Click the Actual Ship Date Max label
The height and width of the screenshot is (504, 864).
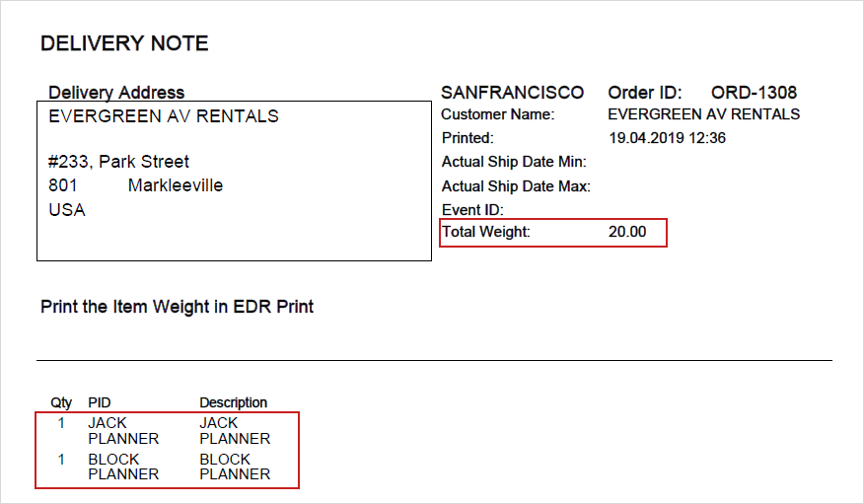click(516, 186)
